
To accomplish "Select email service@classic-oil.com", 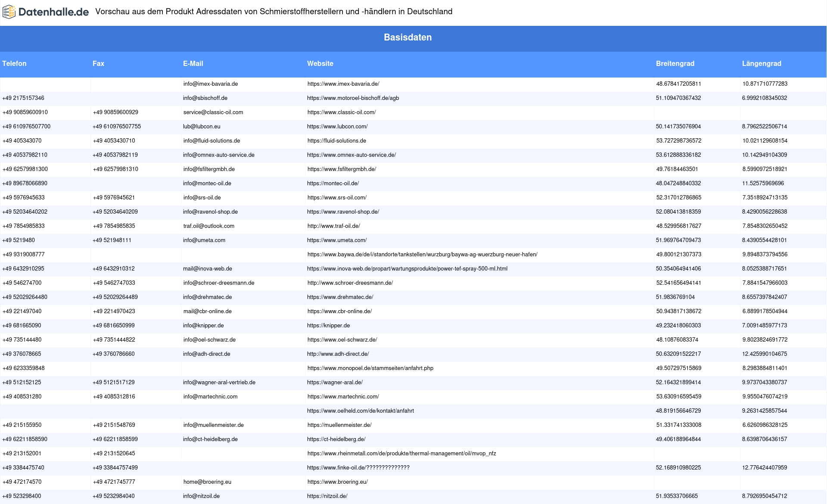I will pyautogui.click(x=213, y=112).
